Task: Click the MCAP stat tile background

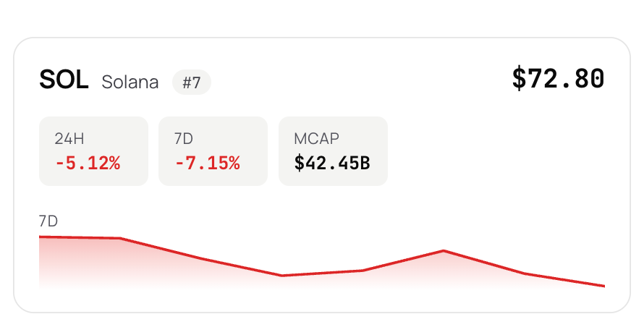Action: (333, 151)
